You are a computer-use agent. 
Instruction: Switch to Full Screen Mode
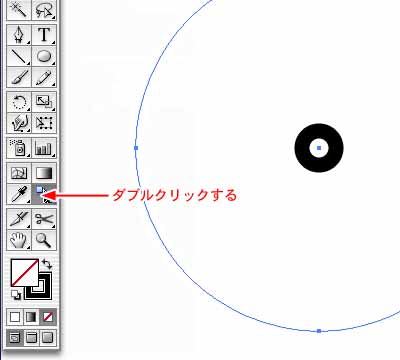[48, 338]
